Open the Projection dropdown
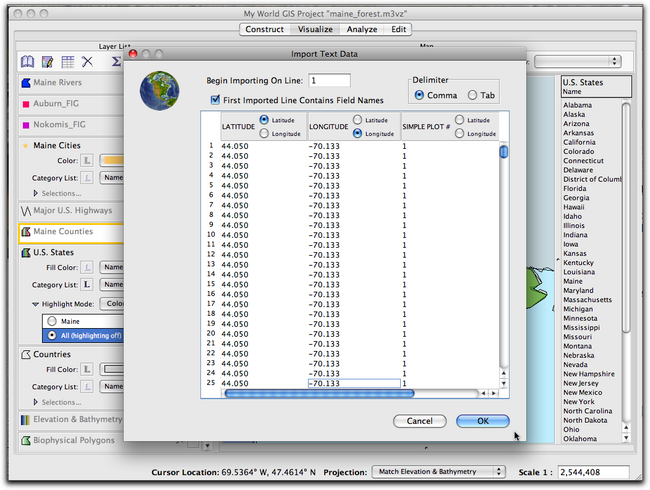Screen dimensions: 650x490 (x=439, y=471)
